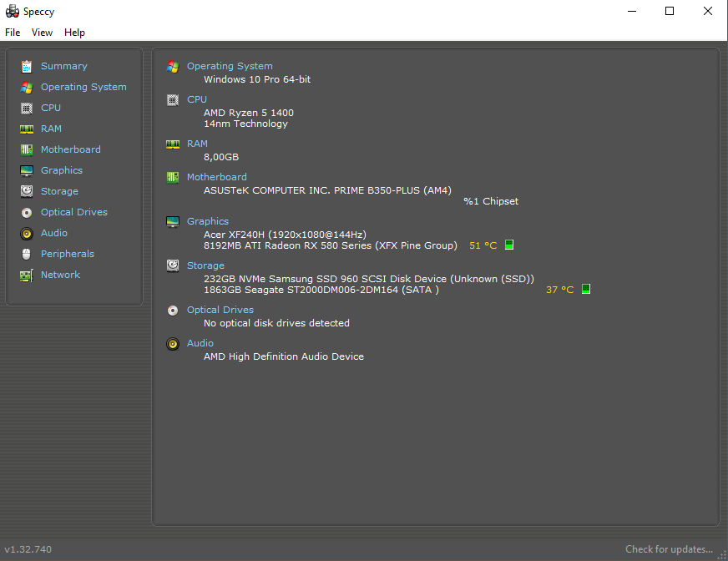Click the Windows 10 Pro 64-bit text
Image resolution: width=728 pixels, height=561 pixels.
pyautogui.click(x=257, y=79)
